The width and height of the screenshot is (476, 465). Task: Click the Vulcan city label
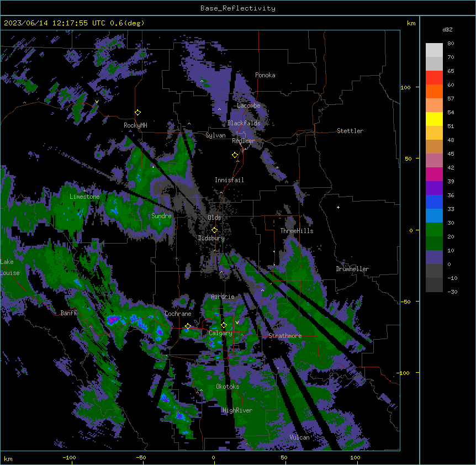point(300,437)
